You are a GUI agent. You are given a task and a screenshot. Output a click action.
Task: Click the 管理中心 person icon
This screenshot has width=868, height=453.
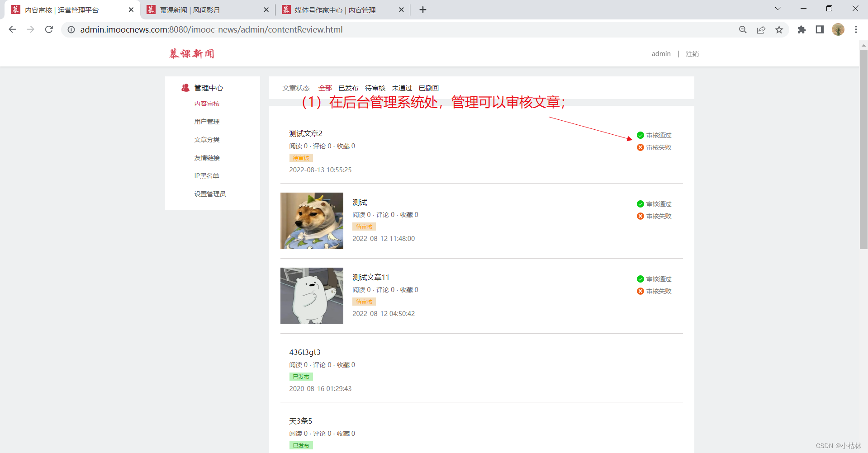[x=185, y=88]
